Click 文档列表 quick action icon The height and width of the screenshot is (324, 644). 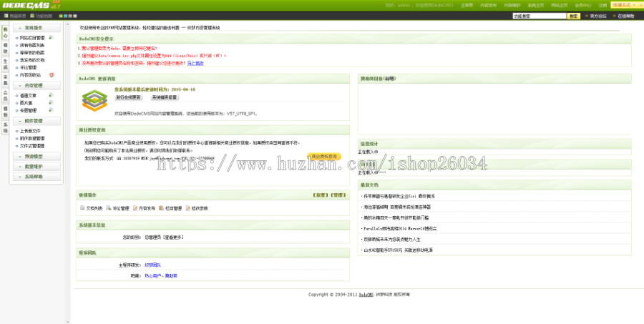coord(82,208)
